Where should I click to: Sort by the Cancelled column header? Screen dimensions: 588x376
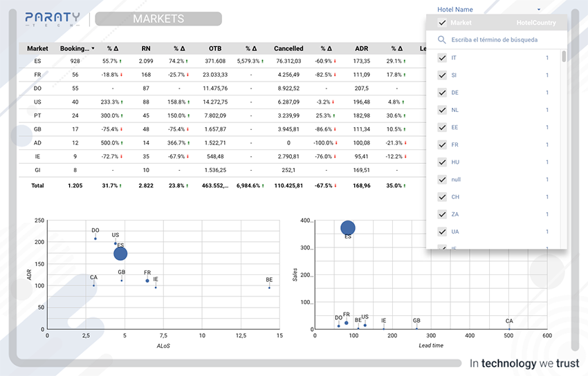pyautogui.click(x=288, y=48)
